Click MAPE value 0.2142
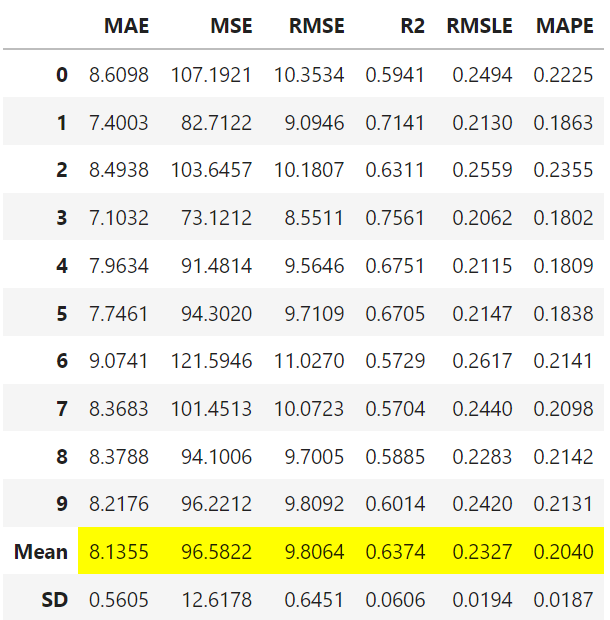610x620 pixels. 563,457
